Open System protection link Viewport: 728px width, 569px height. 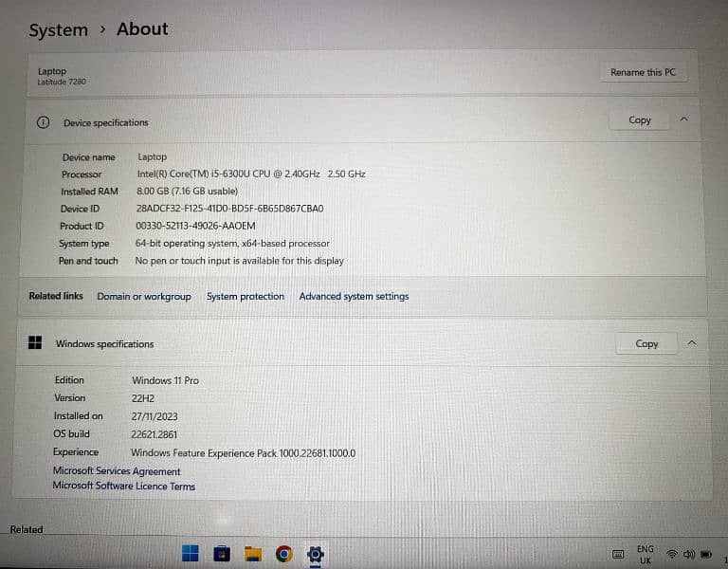point(246,297)
